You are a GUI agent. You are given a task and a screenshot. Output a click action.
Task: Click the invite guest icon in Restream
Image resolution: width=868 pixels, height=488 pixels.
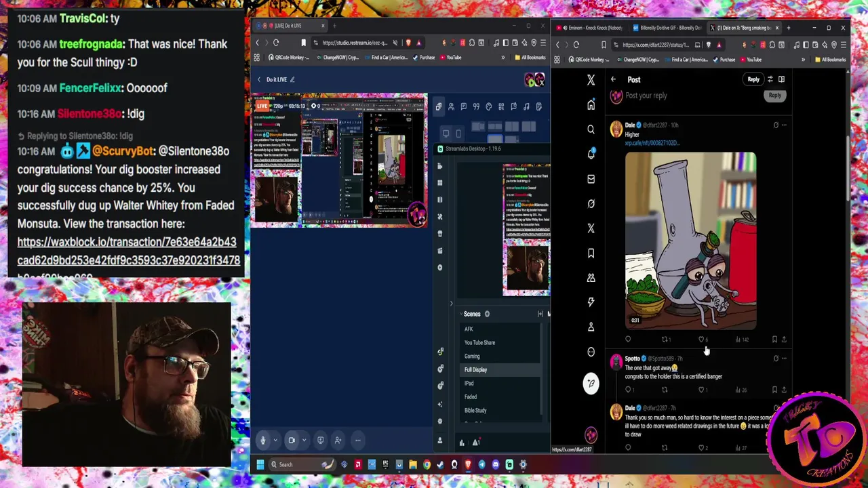(338, 441)
